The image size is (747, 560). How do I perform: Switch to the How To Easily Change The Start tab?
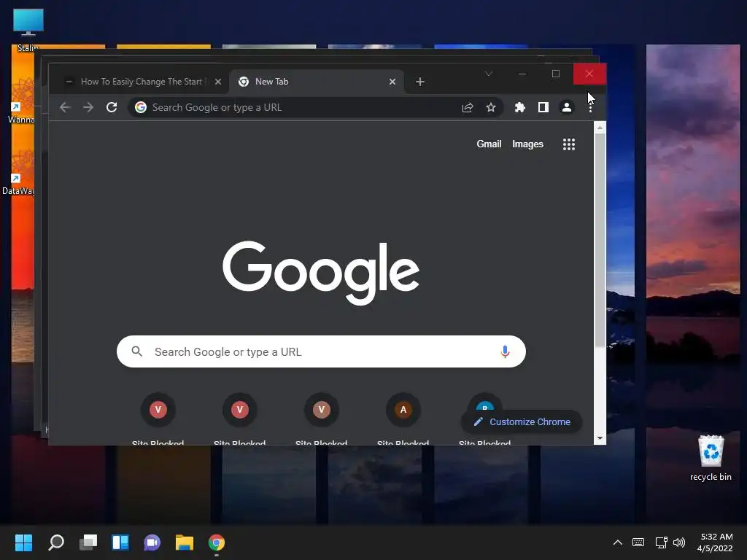pyautogui.click(x=142, y=82)
